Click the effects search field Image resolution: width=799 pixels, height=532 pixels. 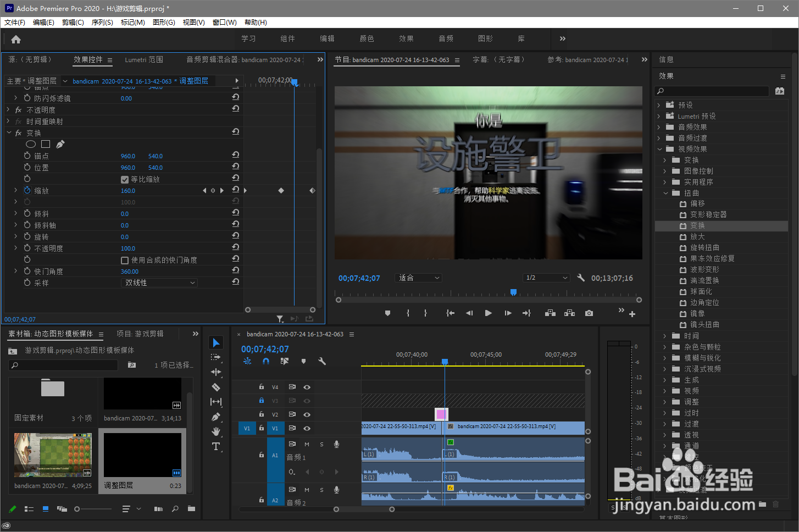[712, 91]
